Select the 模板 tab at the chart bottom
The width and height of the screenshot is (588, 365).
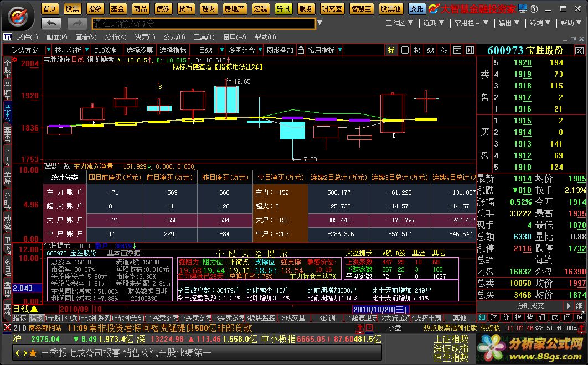(x=36, y=318)
